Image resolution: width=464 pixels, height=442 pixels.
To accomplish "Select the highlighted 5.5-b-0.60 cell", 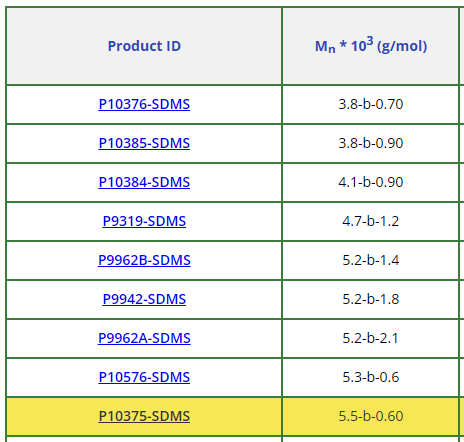I will click(x=371, y=416).
